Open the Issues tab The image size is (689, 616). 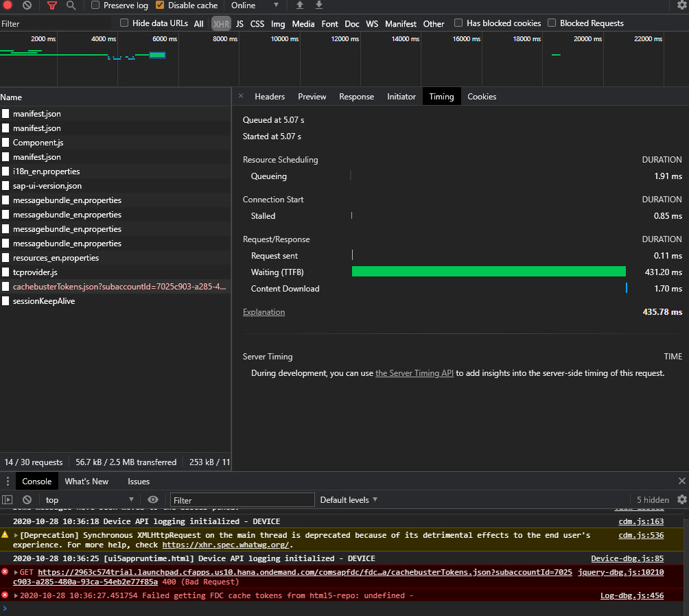pos(139,481)
